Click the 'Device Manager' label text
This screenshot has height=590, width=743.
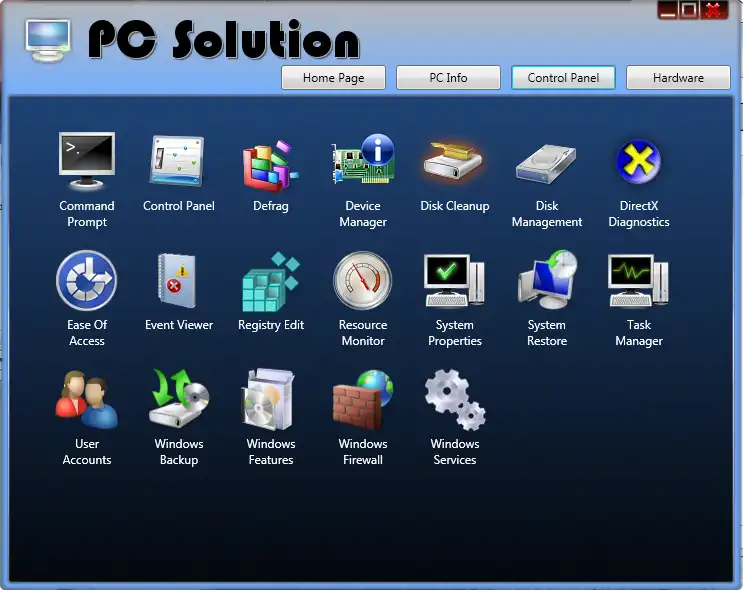(363, 214)
